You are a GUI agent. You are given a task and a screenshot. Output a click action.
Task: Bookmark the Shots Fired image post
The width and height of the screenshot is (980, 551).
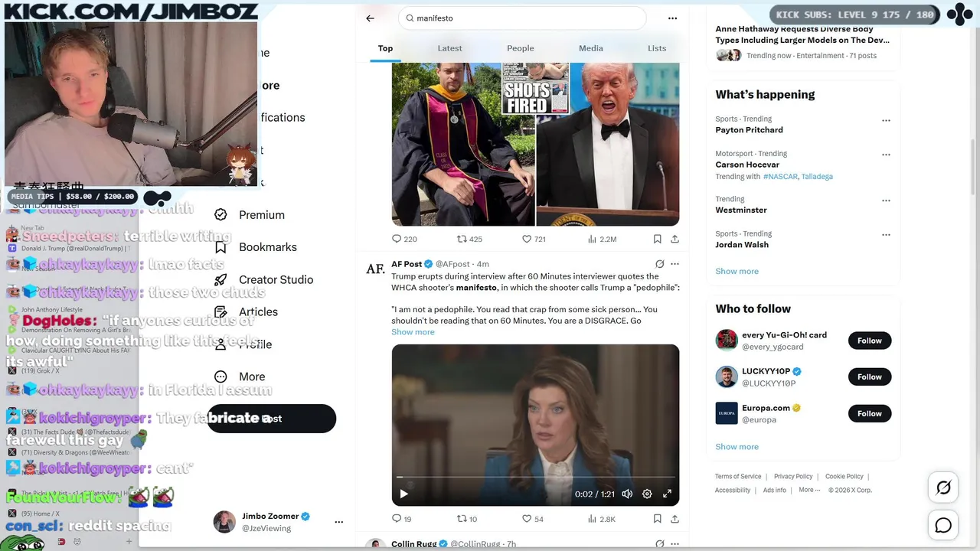657,239
